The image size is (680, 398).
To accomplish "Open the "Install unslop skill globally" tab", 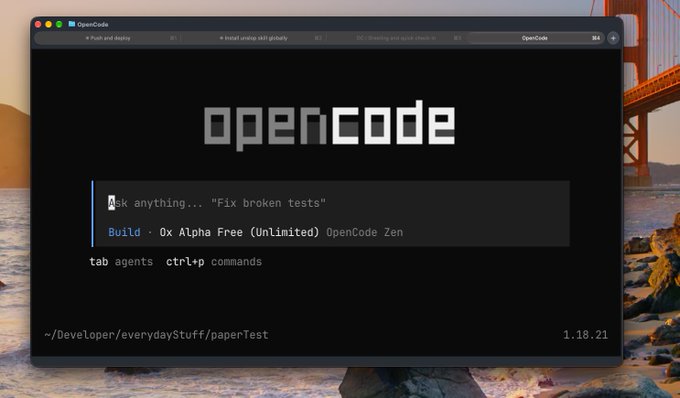I will pos(254,38).
